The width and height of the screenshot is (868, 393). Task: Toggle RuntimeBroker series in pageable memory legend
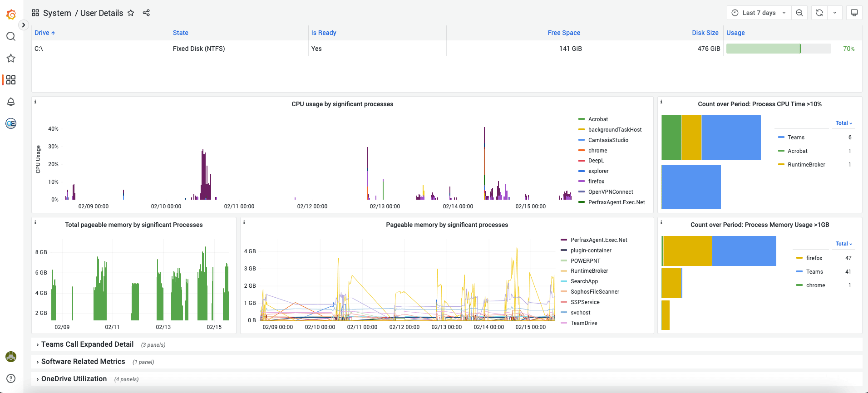(x=589, y=271)
